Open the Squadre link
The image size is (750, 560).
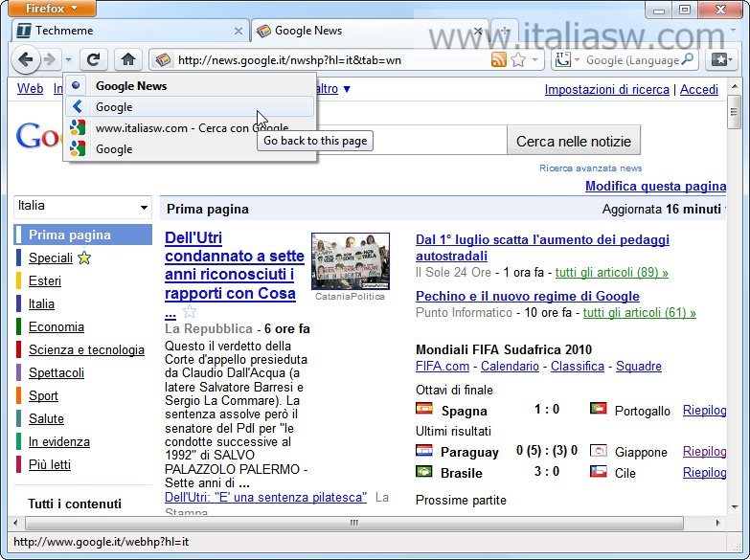[639, 366]
